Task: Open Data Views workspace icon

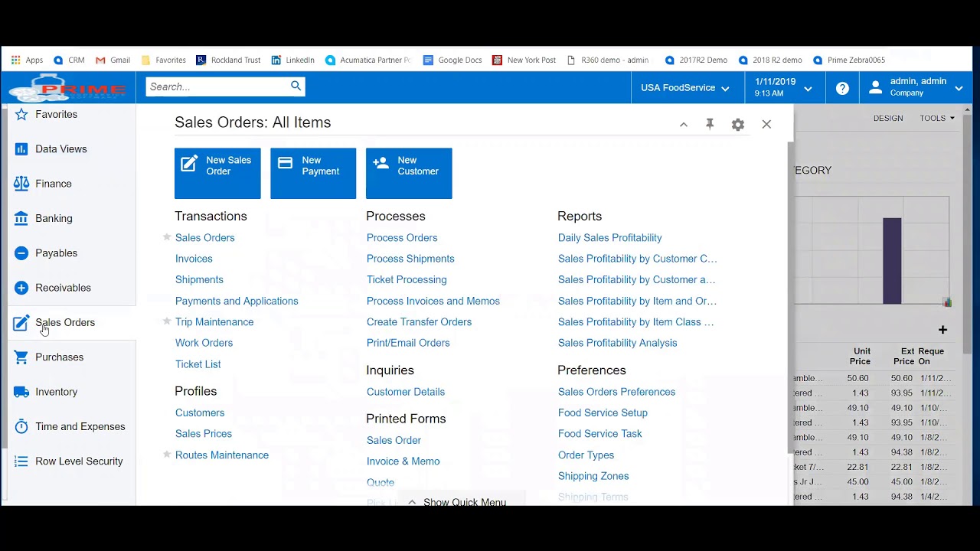Action: tap(21, 149)
